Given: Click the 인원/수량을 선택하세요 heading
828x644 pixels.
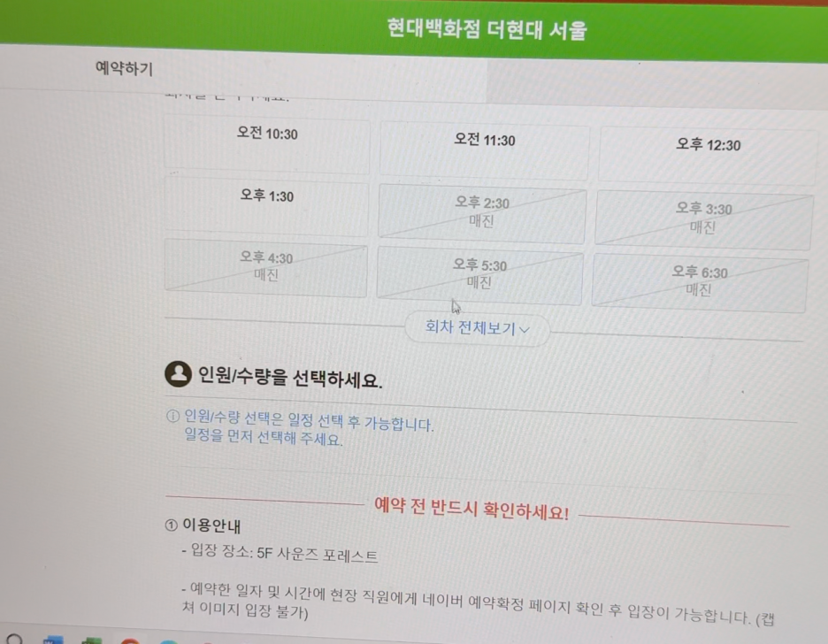Looking at the screenshot, I should point(290,377).
